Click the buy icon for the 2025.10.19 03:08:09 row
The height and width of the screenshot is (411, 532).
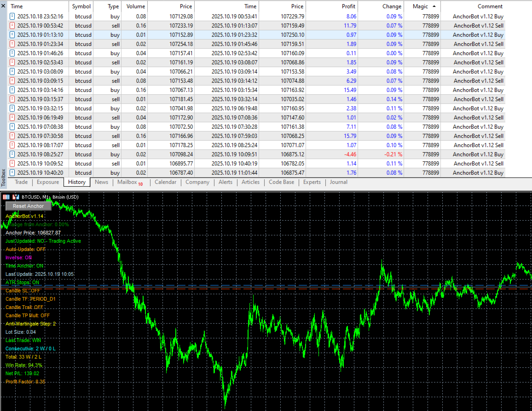(12, 72)
